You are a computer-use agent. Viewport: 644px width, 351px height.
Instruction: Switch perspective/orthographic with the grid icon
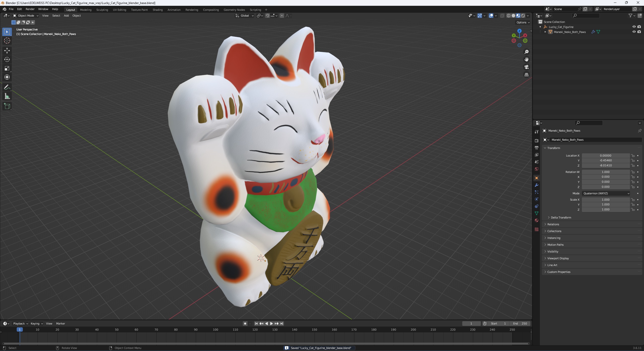coord(526,75)
